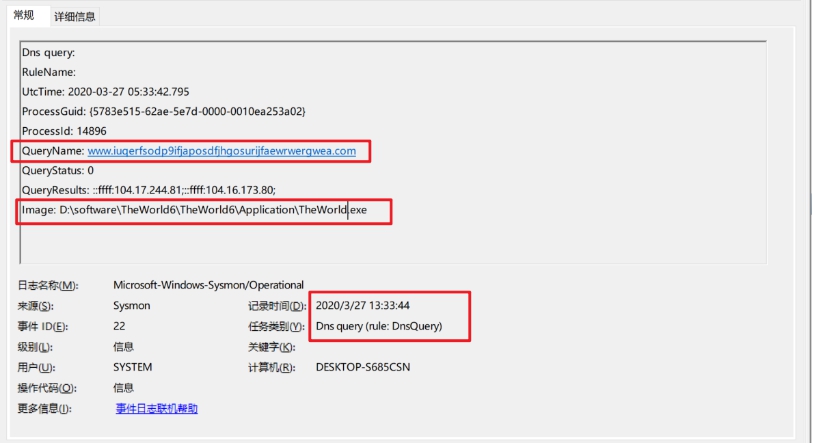Click the 用户 value SYSTEM
Screen dimensions: 813x443
click(x=133, y=367)
